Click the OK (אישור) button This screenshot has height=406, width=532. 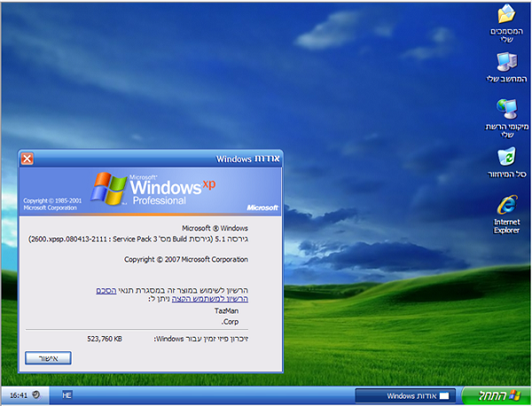pos(48,358)
